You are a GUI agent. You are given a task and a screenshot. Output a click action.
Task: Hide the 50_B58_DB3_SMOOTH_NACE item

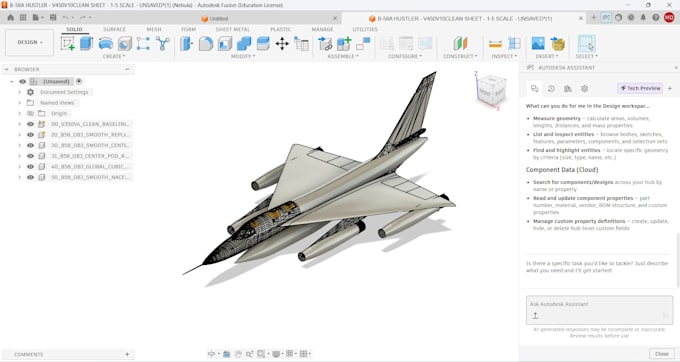(30, 177)
